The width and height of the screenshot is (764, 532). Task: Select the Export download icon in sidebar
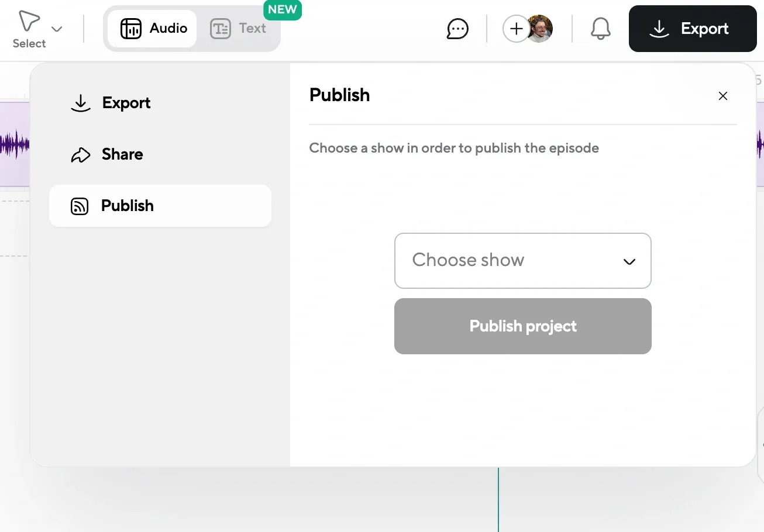pos(80,103)
